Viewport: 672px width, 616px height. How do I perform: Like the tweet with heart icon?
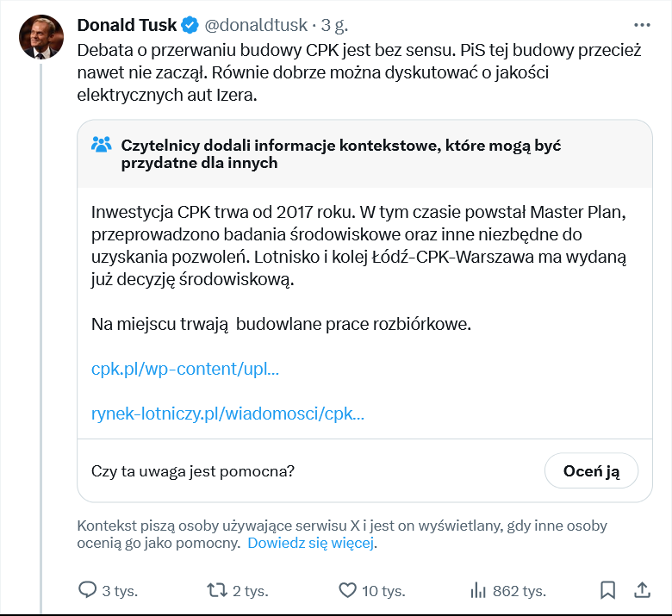click(347, 590)
